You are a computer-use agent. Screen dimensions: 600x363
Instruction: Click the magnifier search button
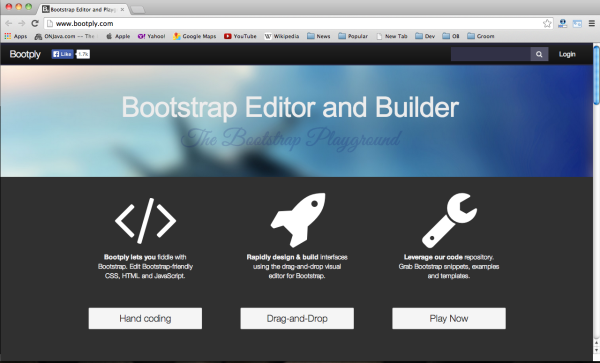[539, 54]
